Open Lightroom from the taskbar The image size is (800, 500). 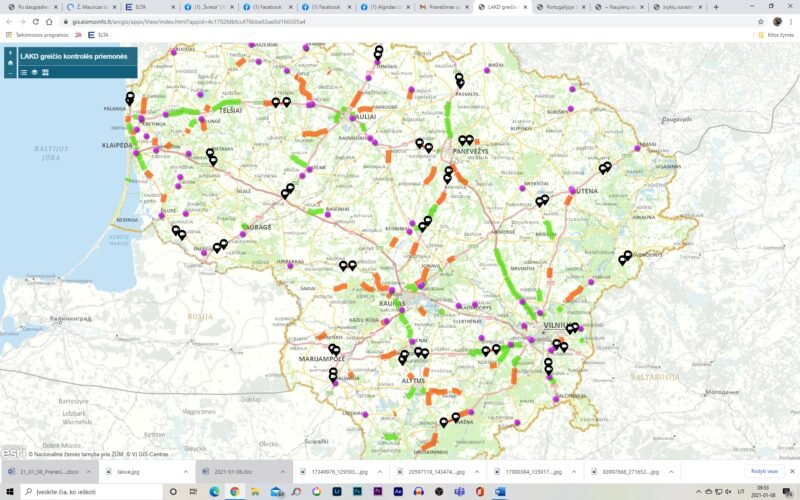337,492
